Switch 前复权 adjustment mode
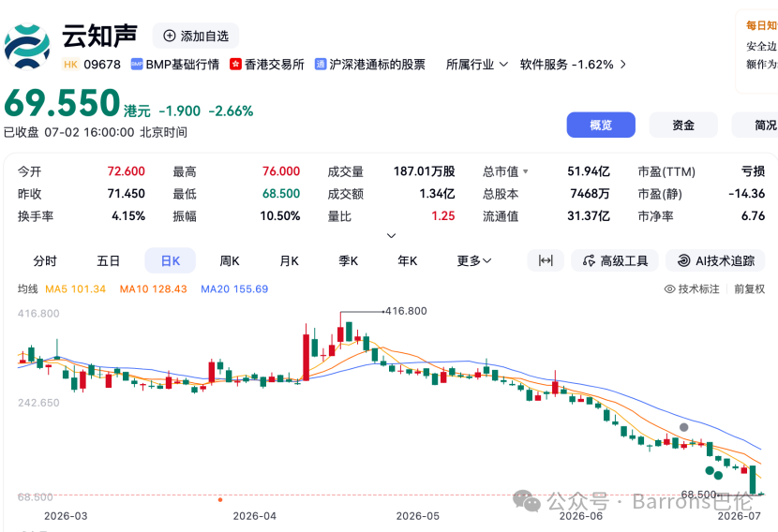This screenshot has height=532, width=778. pyautogui.click(x=749, y=289)
